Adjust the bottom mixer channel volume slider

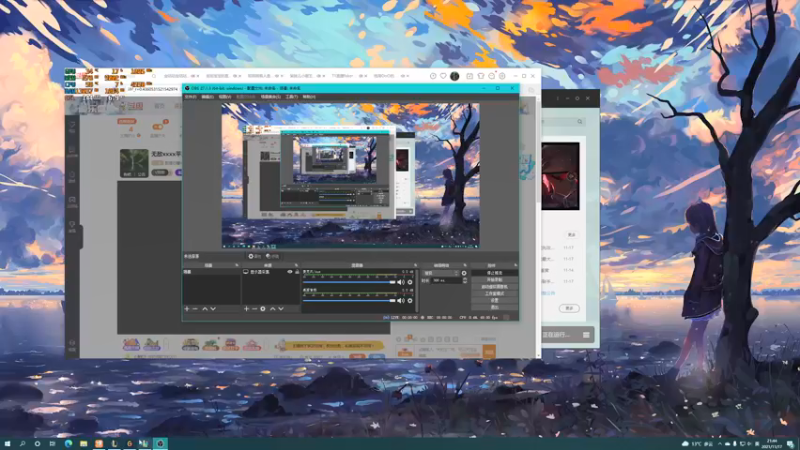click(349, 301)
